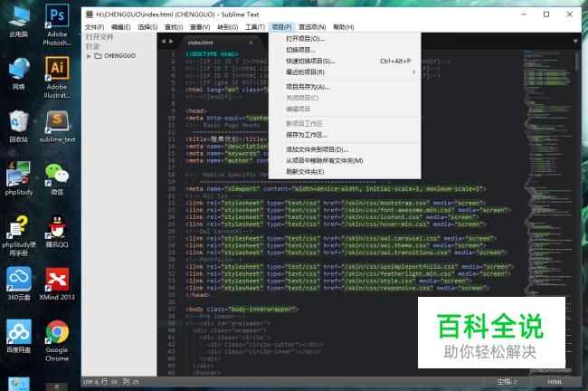Open the Adobe Photoshop desktop shortcut
588x391 pixels.
click(57, 24)
